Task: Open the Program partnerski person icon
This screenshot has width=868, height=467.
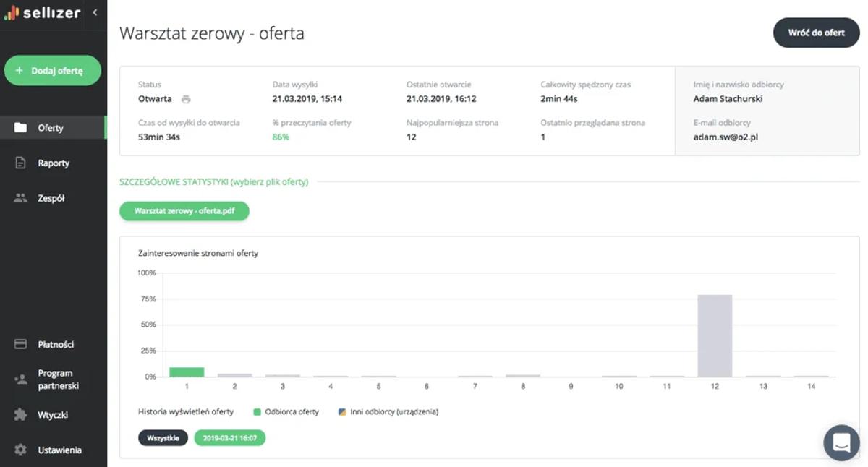Action: pyautogui.click(x=21, y=380)
